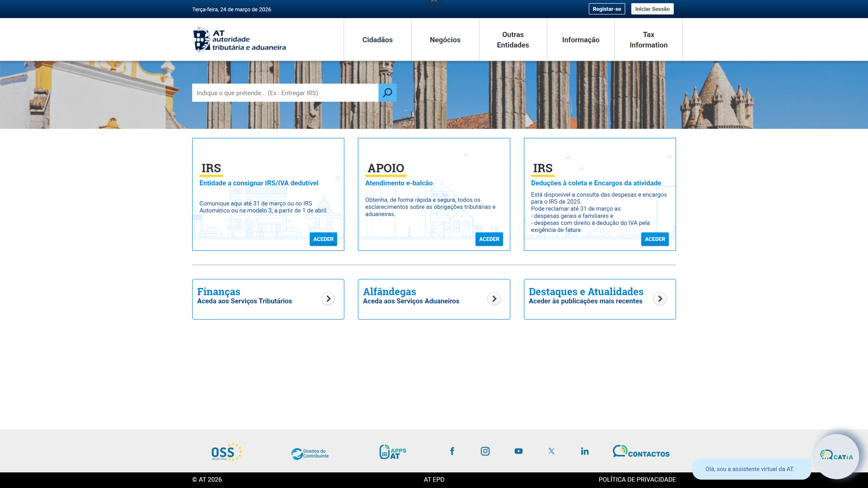Click the OSS Balcão Único logo
The height and width of the screenshot is (488, 868).
point(226,451)
